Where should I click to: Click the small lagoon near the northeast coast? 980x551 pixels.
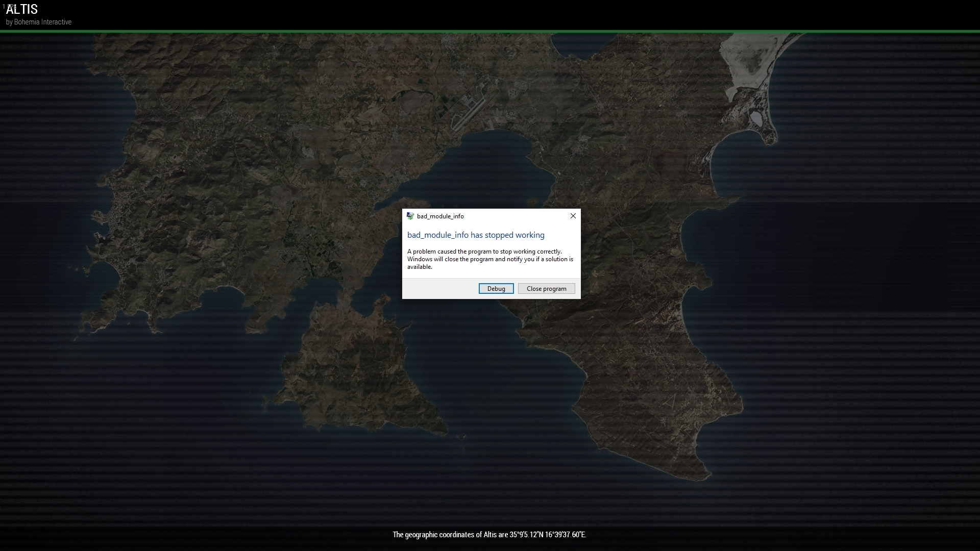point(756,119)
